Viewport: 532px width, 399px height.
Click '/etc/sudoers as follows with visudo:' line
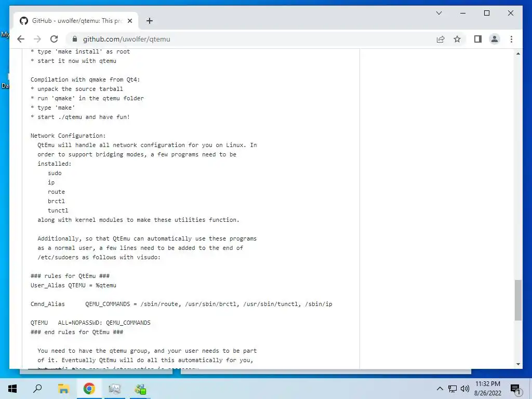tap(99, 257)
